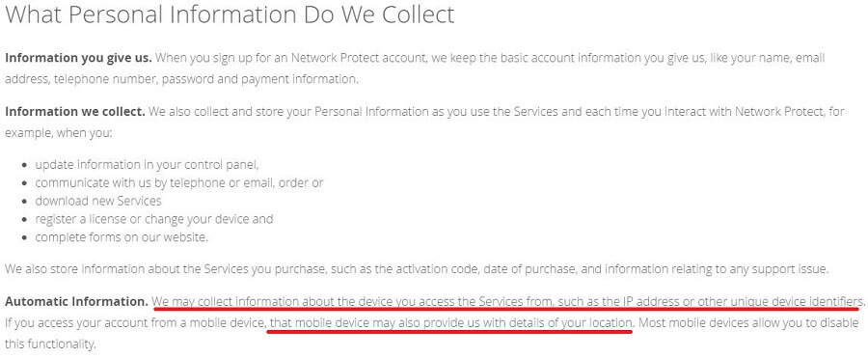Click the phrase "information relating to any support issue"
Image resolution: width=868 pixels, height=358 pixels.
(x=717, y=270)
